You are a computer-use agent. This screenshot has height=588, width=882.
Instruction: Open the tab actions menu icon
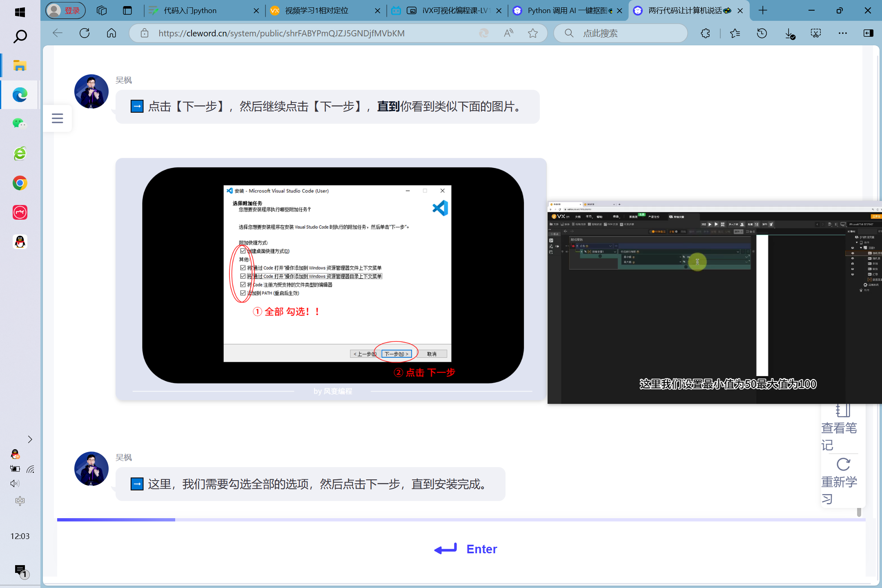pos(127,11)
